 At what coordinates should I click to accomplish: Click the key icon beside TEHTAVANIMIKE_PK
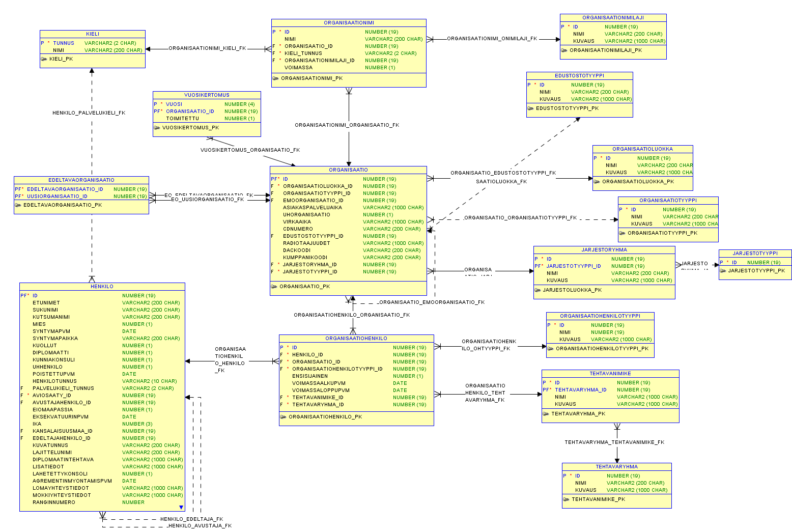[566, 499]
